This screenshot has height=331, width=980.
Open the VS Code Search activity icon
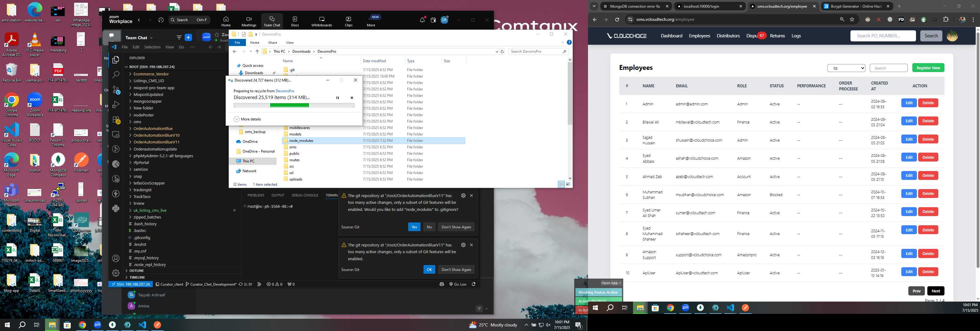(x=116, y=75)
